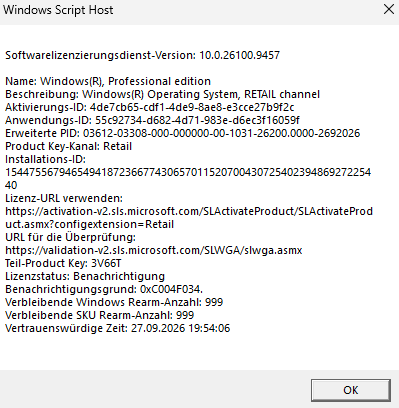The image size is (399, 408).
Task: Click the long Installations-ID number
Action: click(x=188, y=178)
